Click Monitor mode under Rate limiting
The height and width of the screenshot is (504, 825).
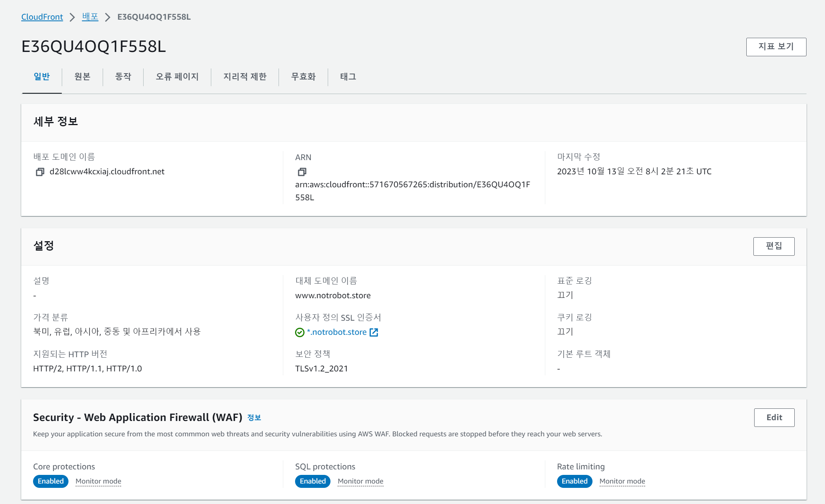click(x=622, y=481)
